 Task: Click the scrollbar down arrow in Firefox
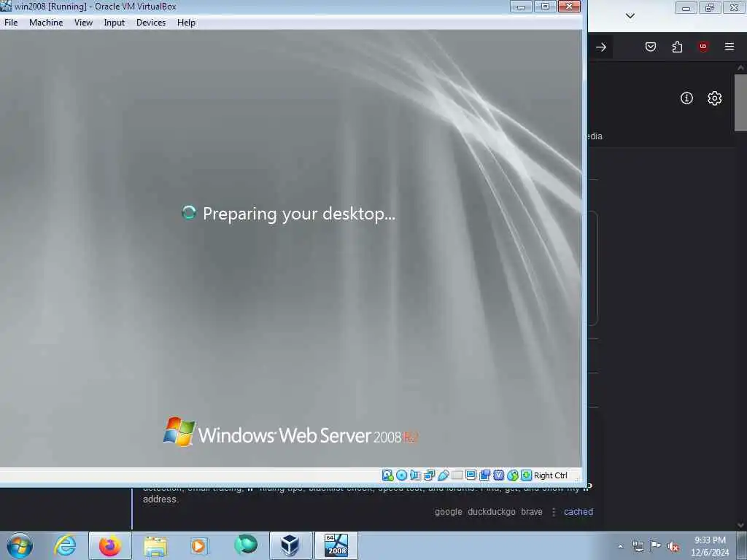tap(740, 525)
